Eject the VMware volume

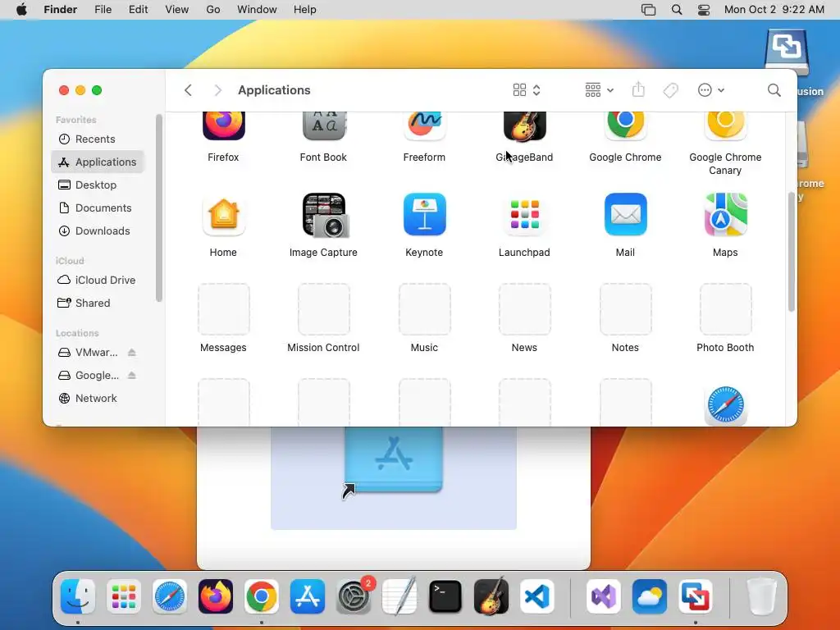point(132,353)
